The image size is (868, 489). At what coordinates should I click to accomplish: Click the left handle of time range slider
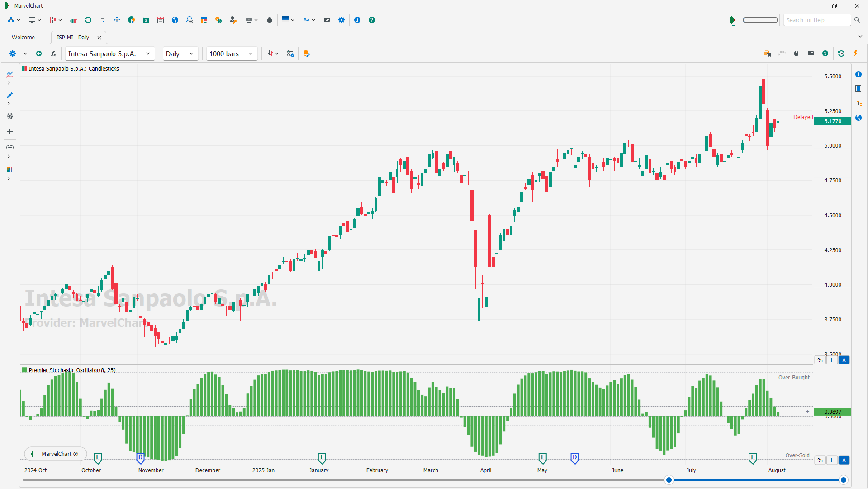tap(669, 480)
